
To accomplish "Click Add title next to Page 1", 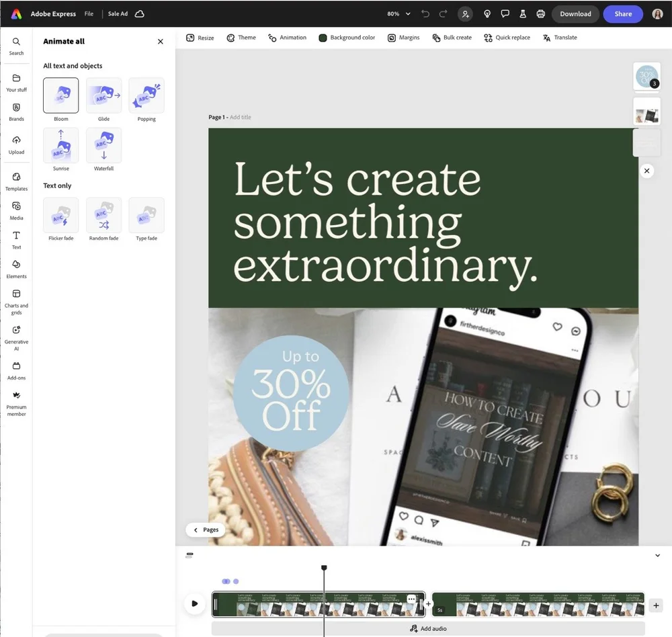I will tap(241, 117).
